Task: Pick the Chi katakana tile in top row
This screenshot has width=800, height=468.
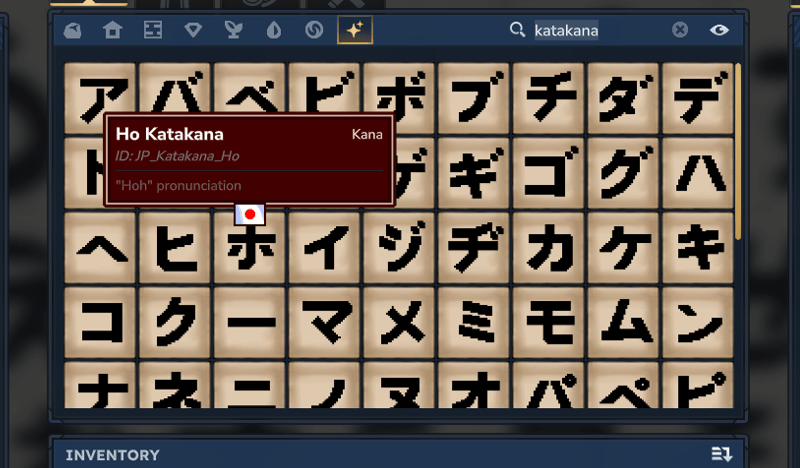Action: 548,98
